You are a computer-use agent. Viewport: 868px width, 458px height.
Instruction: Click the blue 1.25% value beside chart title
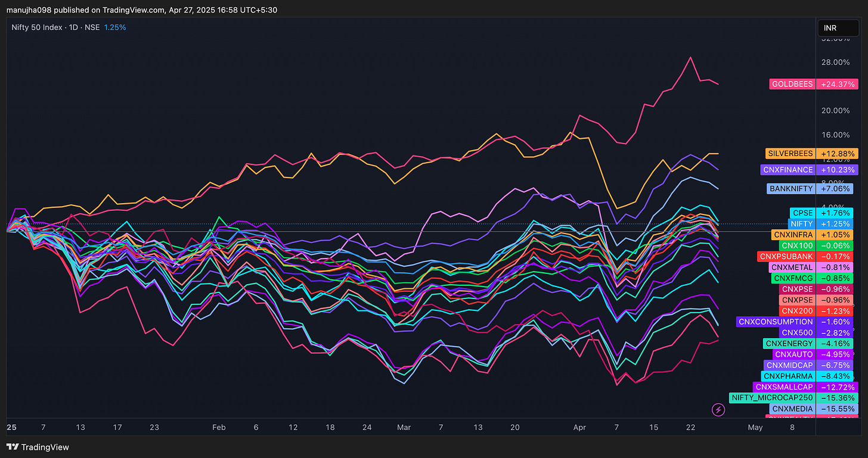(115, 27)
